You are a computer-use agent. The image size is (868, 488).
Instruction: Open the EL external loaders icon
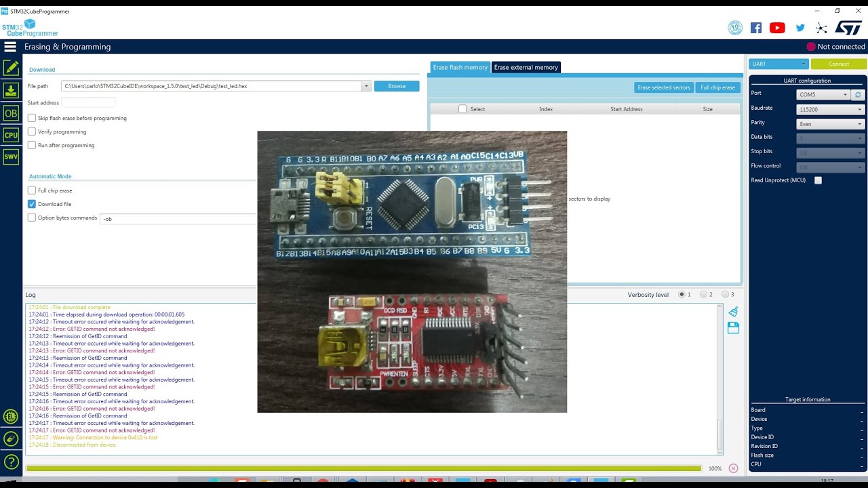(x=11, y=417)
